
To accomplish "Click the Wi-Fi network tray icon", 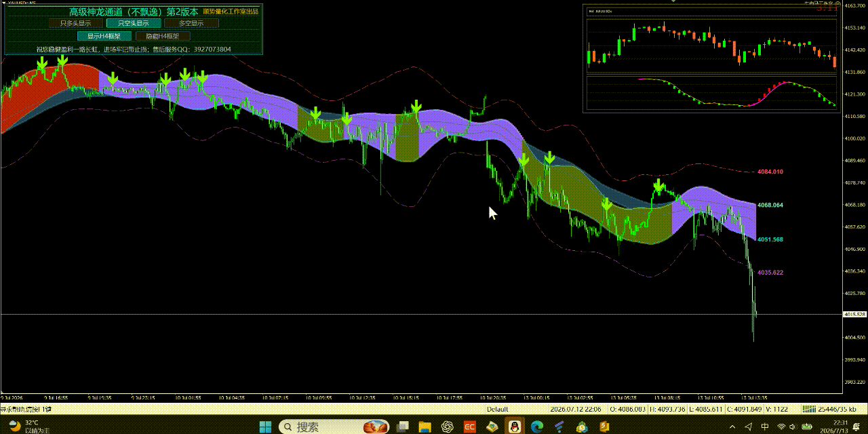I will [782, 427].
